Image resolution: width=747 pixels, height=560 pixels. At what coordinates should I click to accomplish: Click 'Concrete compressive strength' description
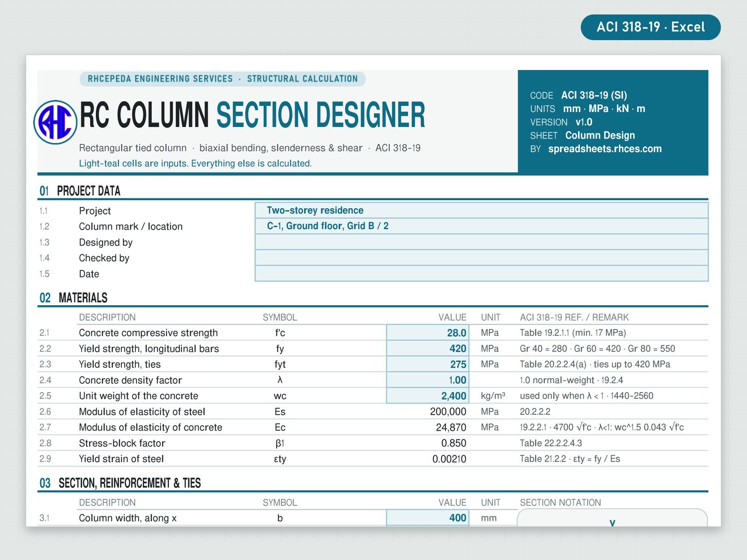click(x=148, y=333)
